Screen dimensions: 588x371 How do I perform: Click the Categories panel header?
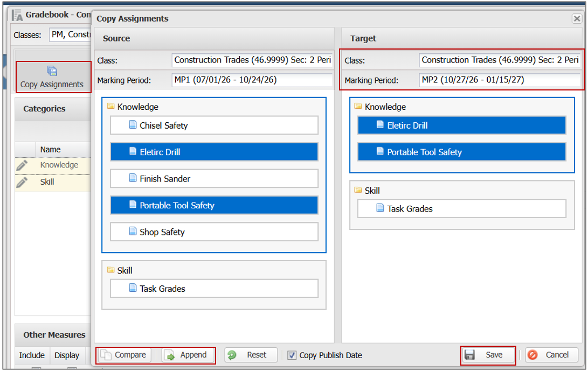(53, 109)
